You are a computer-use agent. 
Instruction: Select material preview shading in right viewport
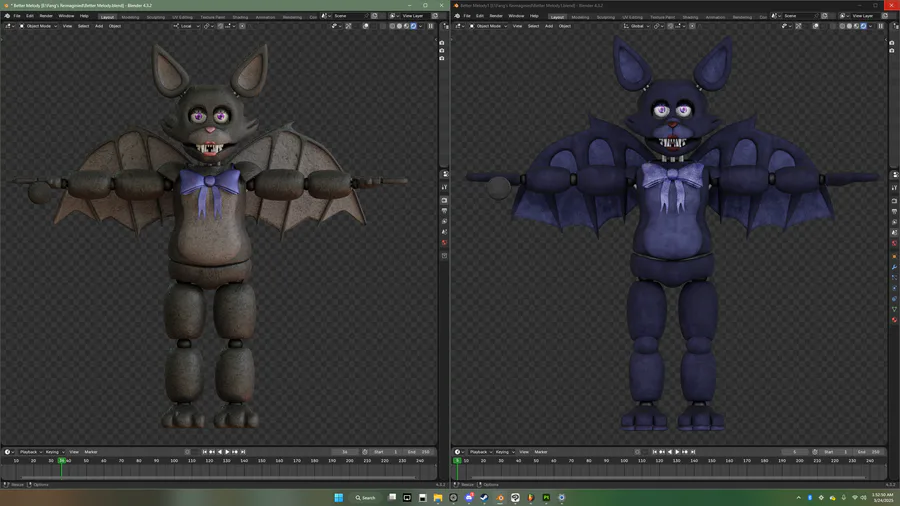tap(856, 26)
